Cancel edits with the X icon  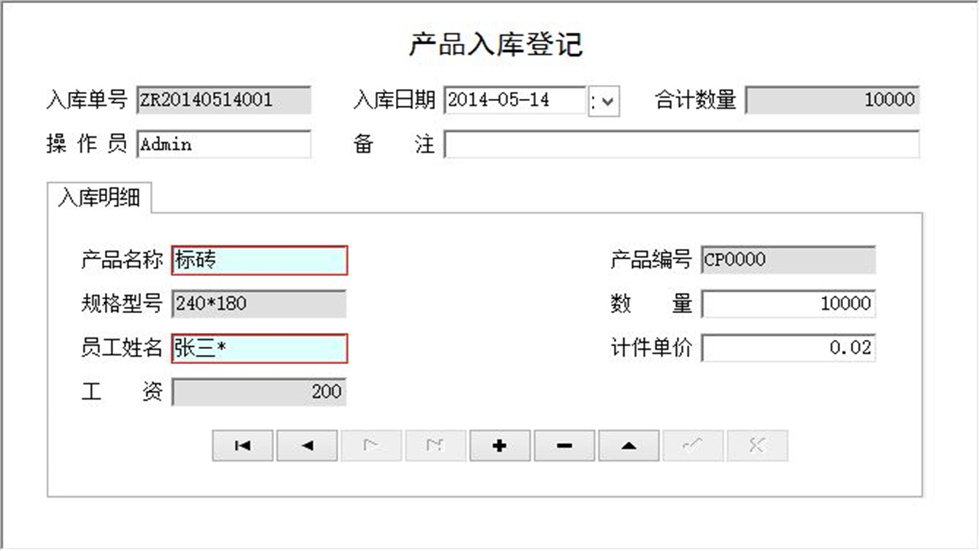pyautogui.click(x=756, y=445)
